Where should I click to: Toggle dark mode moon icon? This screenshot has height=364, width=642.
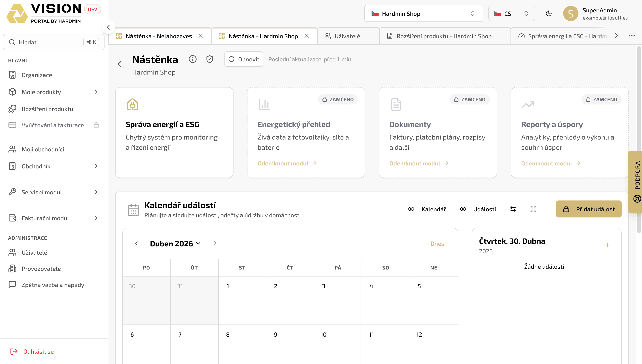click(549, 14)
